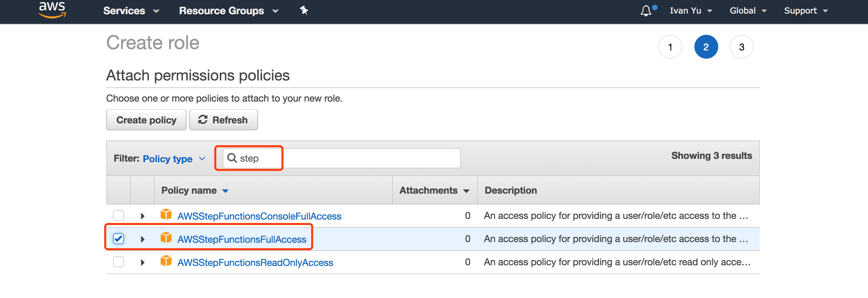Expand the AWSStepFunctionsReadOnlyAccess row details
Image resolution: width=868 pixels, height=298 pixels.
tap(143, 262)
